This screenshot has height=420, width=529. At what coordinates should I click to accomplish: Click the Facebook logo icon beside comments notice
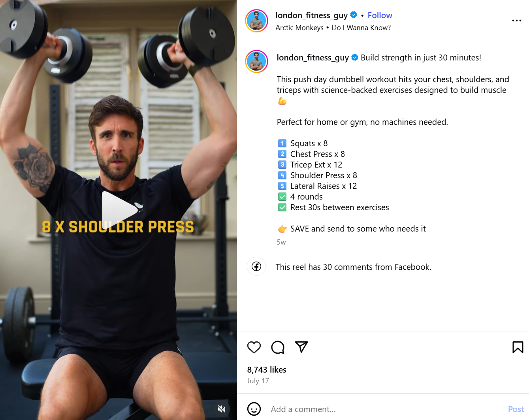256,267
